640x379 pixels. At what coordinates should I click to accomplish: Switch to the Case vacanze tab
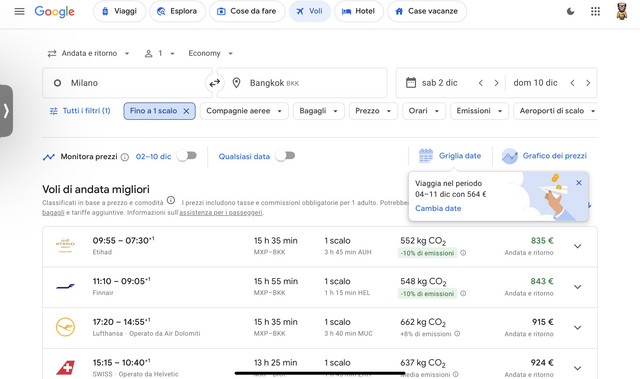click(427, 11)
